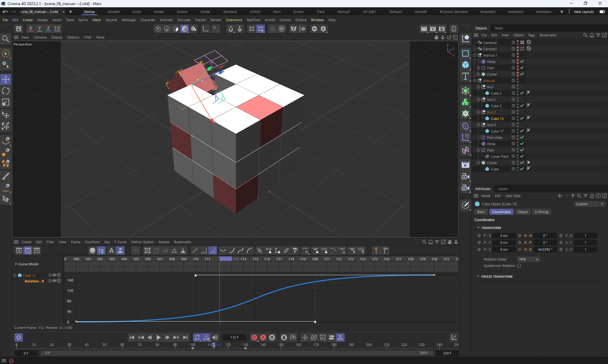The image size is (608, 364).
Task: Open the Object attributes tab button
Action: [x=522, y=212]
